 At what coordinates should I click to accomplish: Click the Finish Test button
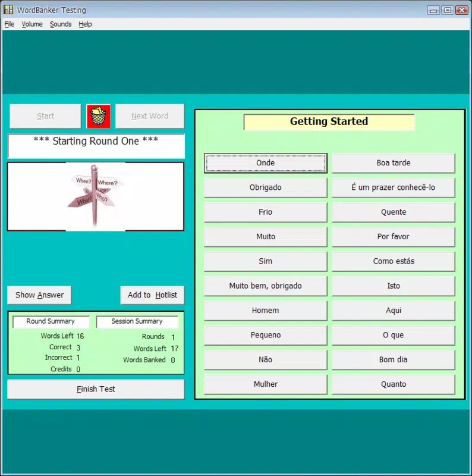click(x=96, y=389)
